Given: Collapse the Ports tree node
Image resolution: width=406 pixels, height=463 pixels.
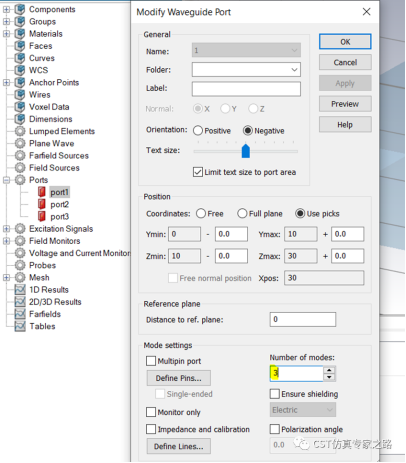Looking at the screenshot, I should [6, 180].
